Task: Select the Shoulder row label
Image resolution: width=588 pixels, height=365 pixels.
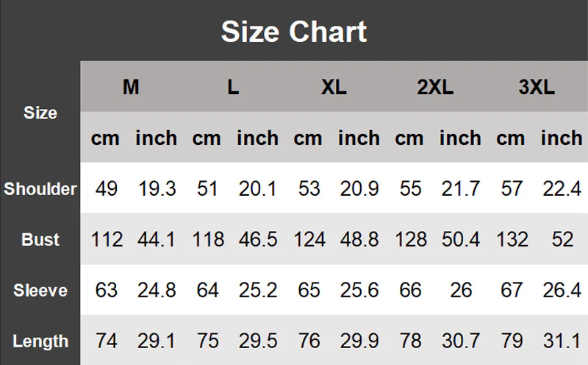Action: pyautogui.click(x=40, y=189)
